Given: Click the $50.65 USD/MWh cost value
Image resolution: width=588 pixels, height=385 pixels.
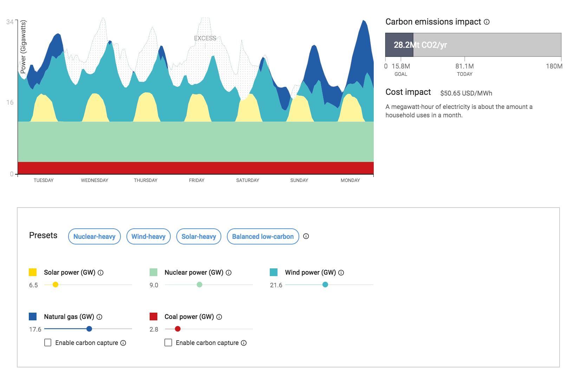Looking at the screenshot, I should (x=466, y=93).
